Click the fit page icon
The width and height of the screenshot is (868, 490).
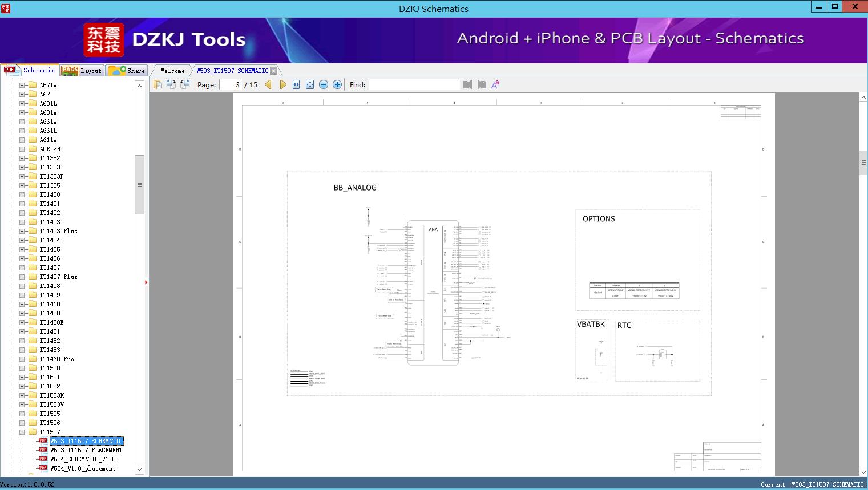click(x=310, y=84)
